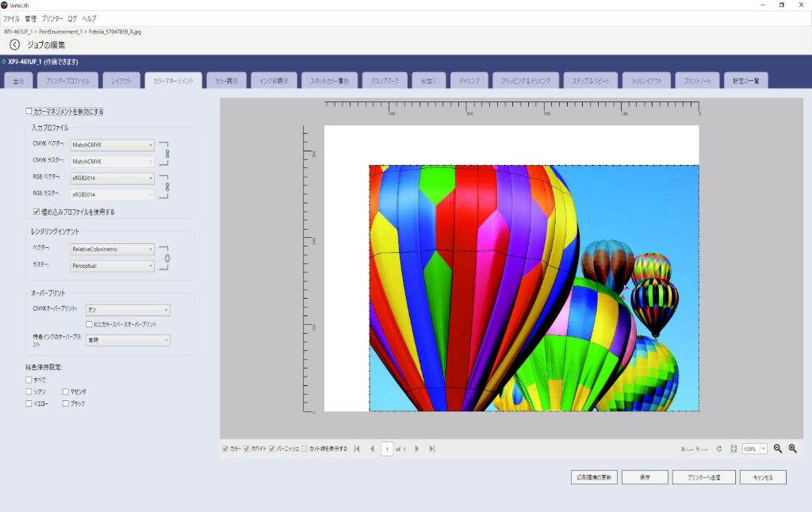Go to the last page of the preview

click(x=432, y=449)
